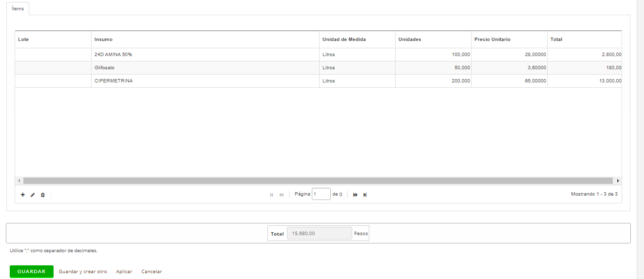Click units value 50,000

coord(462,68)
